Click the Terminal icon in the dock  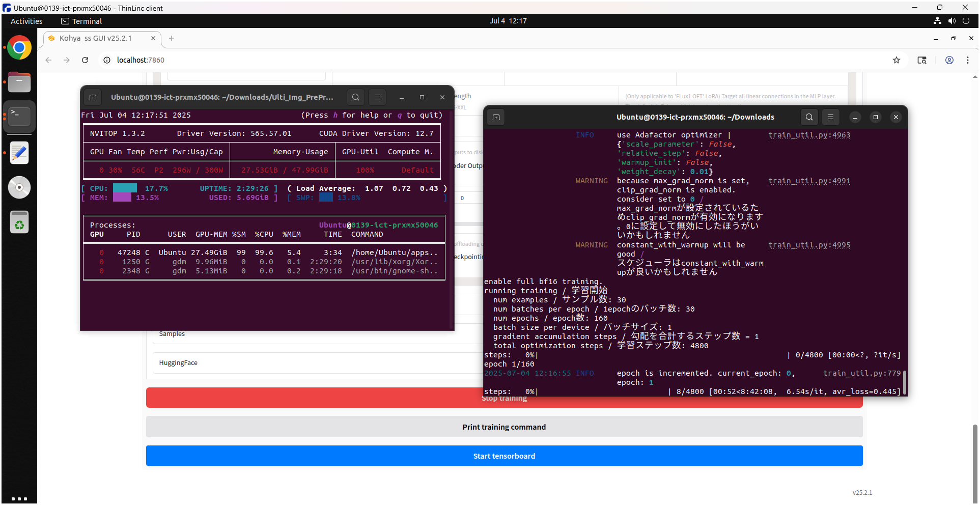(x=19, y=117)
